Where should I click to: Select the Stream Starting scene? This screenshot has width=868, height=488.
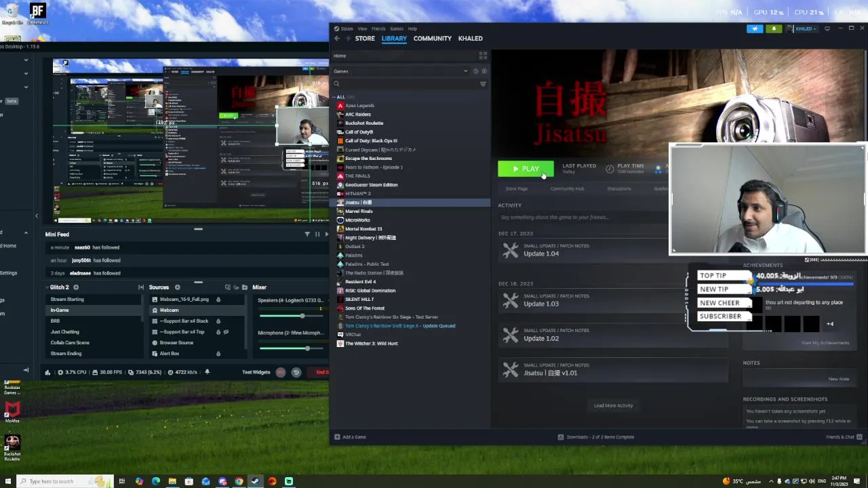[x=67, y=300]
